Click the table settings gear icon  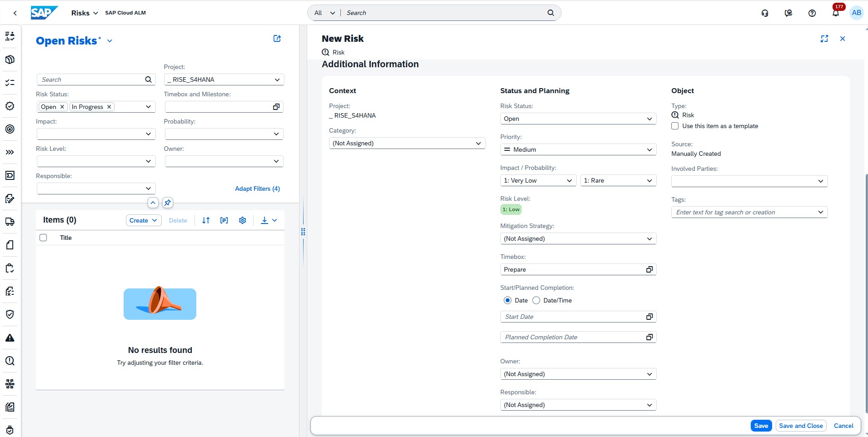242,220
